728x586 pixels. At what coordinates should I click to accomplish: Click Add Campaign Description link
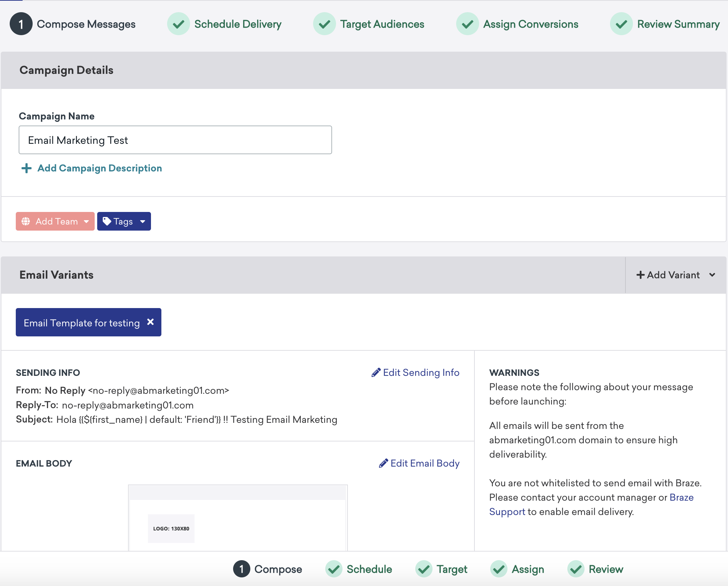point(99,168)
